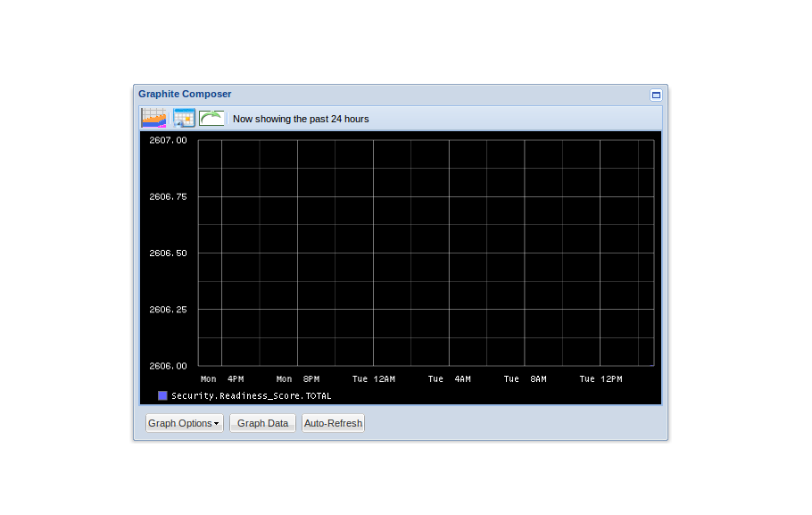Click the green arrow update graph icon
812x515 pixels.
pyautogui.click(x=211, y=118)
